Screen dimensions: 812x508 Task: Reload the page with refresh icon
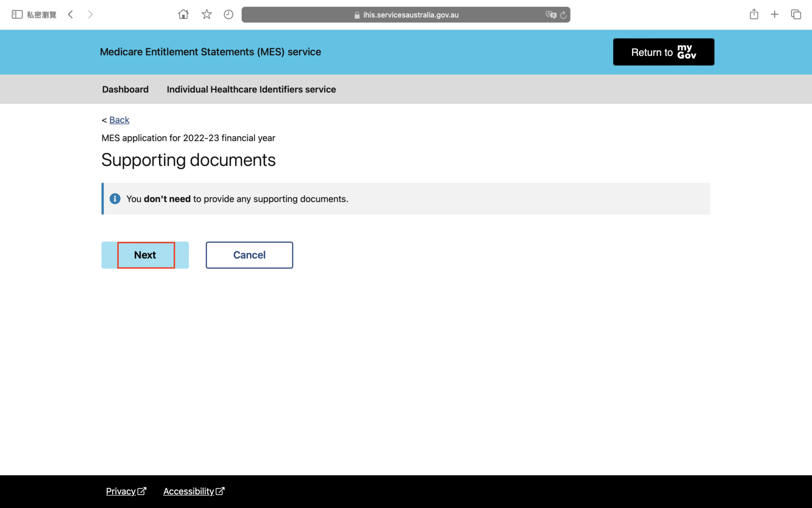click(563, 15)
